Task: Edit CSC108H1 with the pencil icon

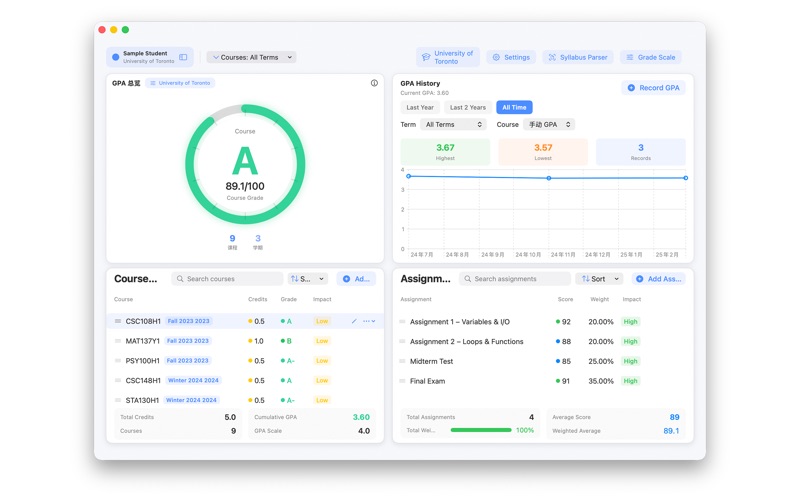Action: 354,321
